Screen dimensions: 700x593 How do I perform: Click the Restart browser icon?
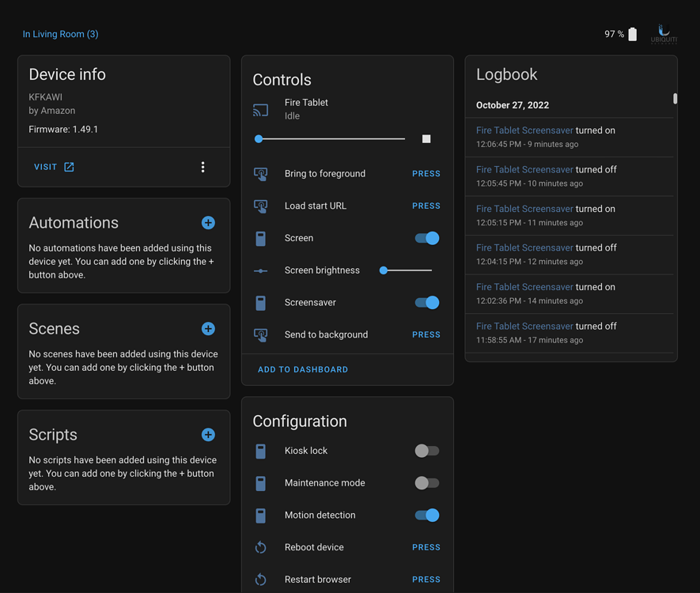click(261, 579)
